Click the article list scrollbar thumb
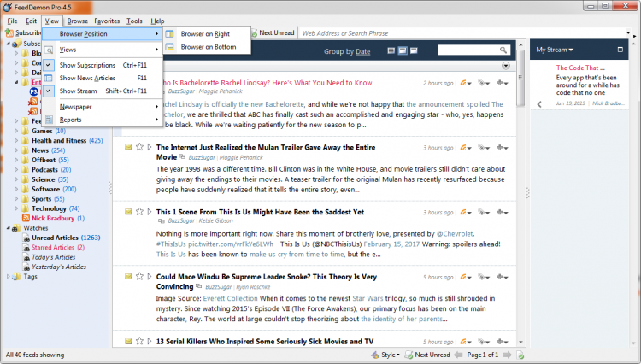This screenshot has width=641, height=364. point(520,78)
